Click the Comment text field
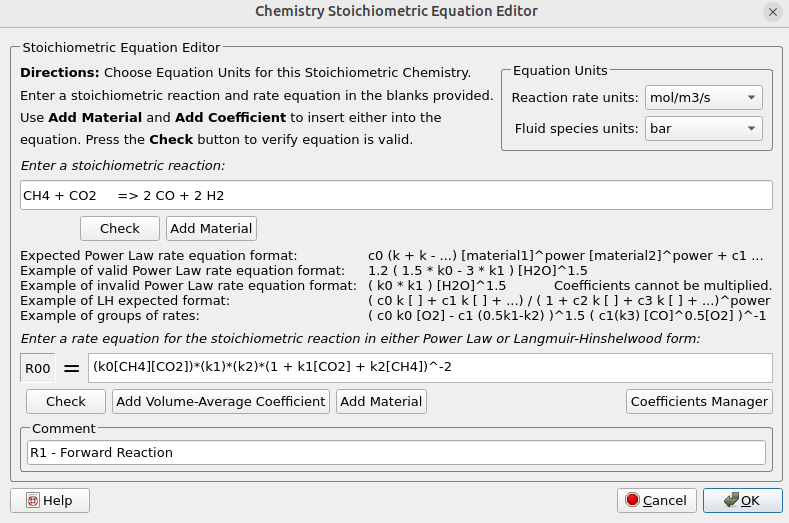This screenshot has width=789, height=523. tap(396, 453)
